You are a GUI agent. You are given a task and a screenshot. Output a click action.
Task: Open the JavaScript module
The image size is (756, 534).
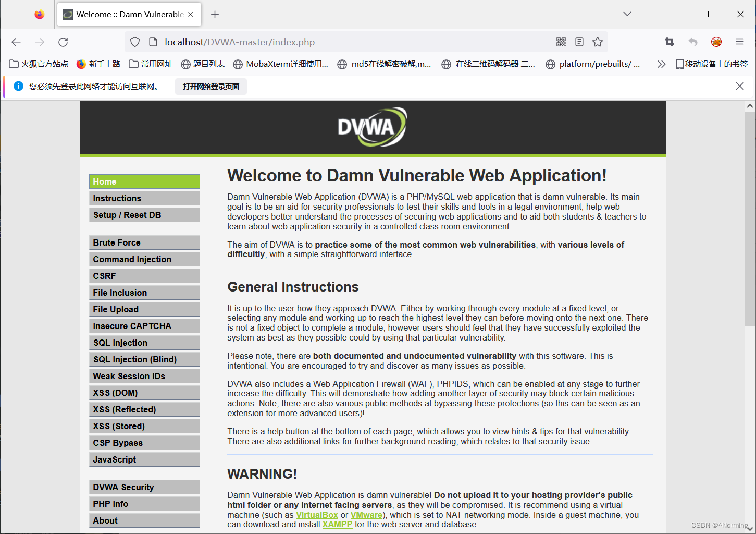[144, 459]
